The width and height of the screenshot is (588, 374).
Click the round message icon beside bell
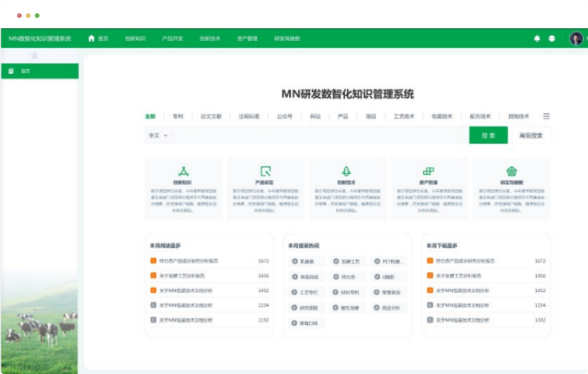coord(552,39)
